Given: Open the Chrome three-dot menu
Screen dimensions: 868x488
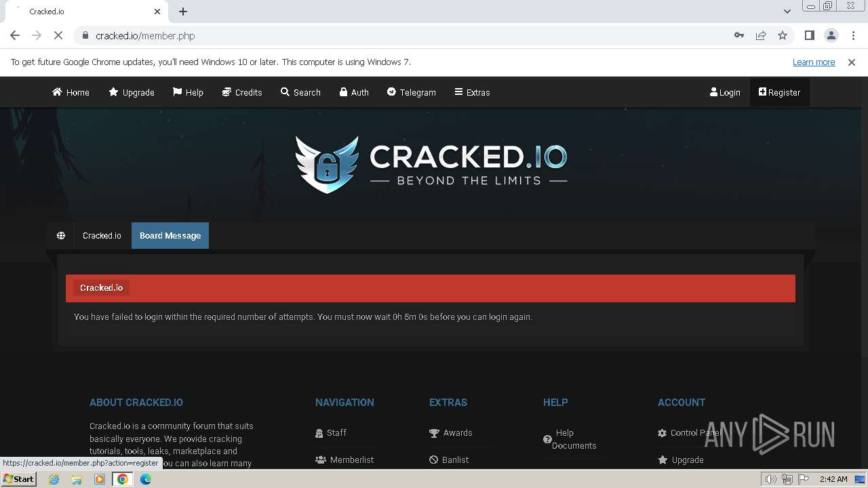Looking at the screenshot, I should coord(853,35).
